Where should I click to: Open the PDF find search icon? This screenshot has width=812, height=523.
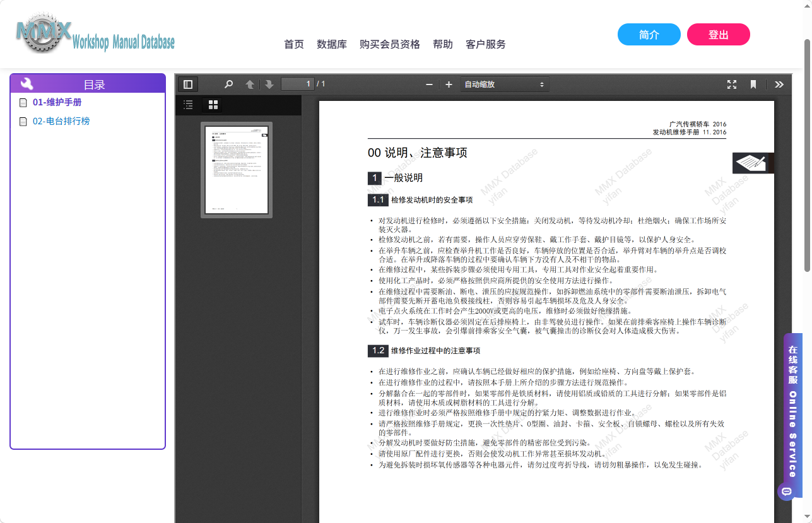coord(229,84)
